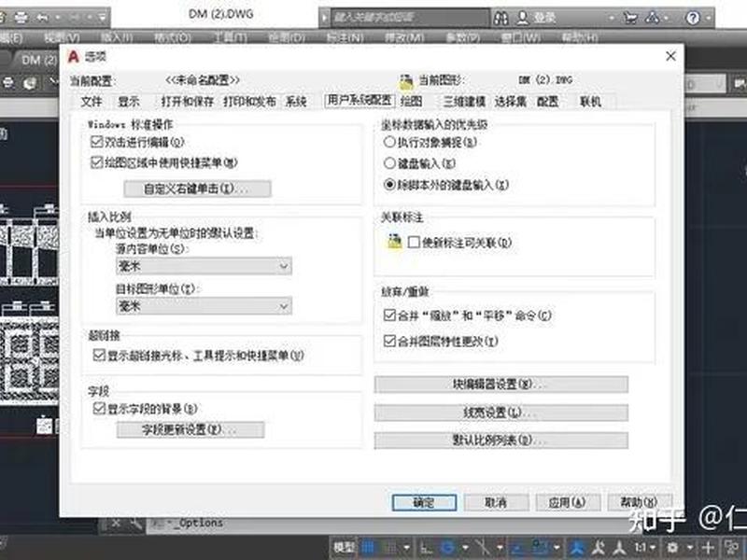The image size is (747, 560).
Task: Click the wrench icon on the command line
Action: (135, 524)
